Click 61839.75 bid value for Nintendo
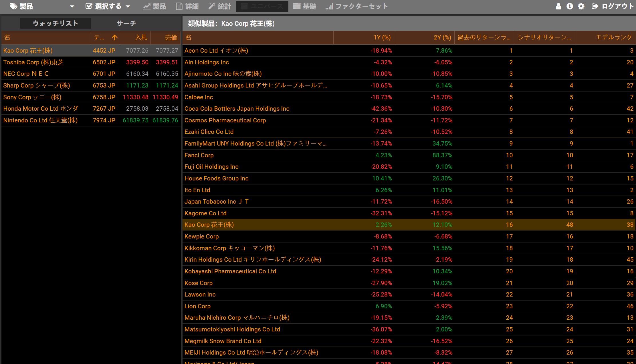 136,120
